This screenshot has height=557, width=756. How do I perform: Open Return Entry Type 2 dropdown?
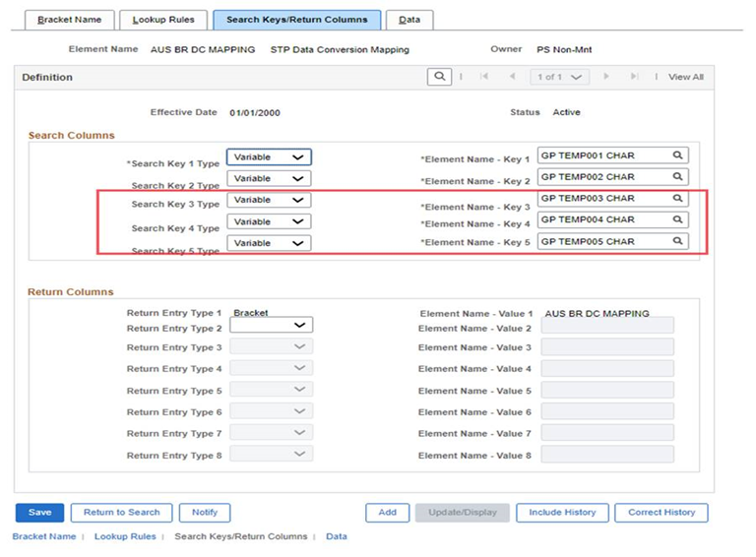(x=272, y=325)
